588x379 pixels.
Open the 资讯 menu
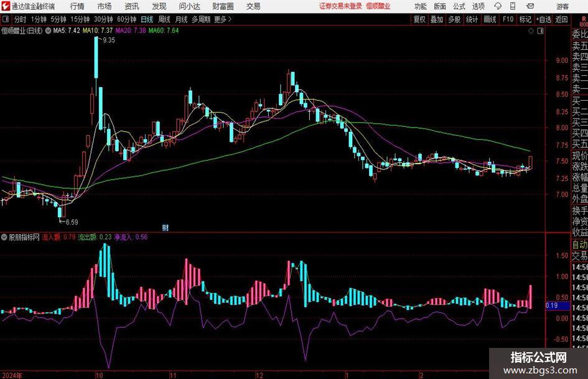point(132,6)
